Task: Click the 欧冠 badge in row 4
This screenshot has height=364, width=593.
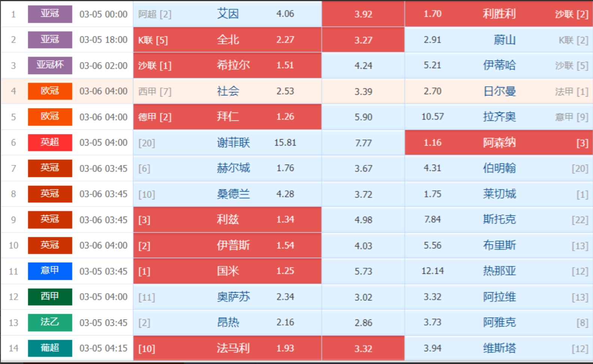Action: click(50, 91)
